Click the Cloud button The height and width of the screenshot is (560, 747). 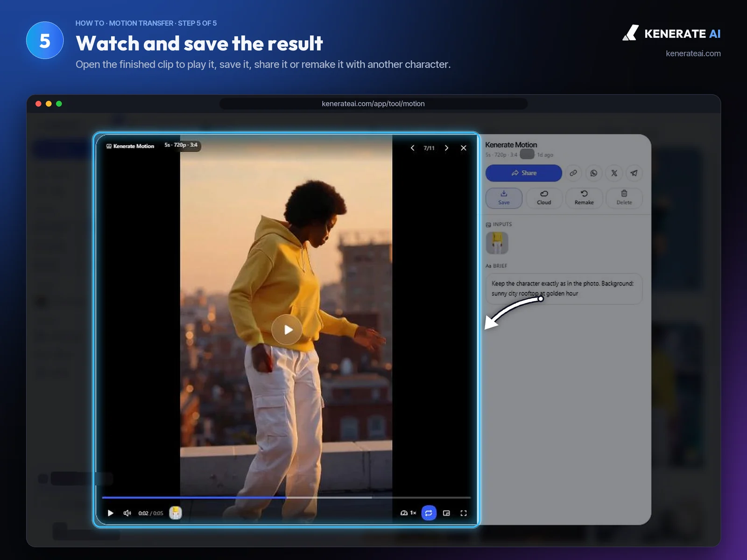coord(544,198)
